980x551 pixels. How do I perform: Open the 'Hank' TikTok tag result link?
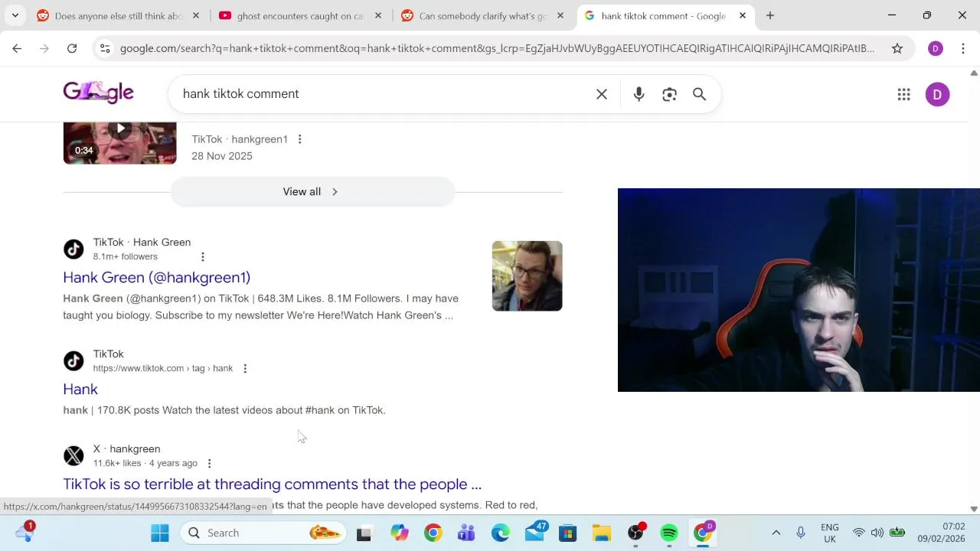80,389
